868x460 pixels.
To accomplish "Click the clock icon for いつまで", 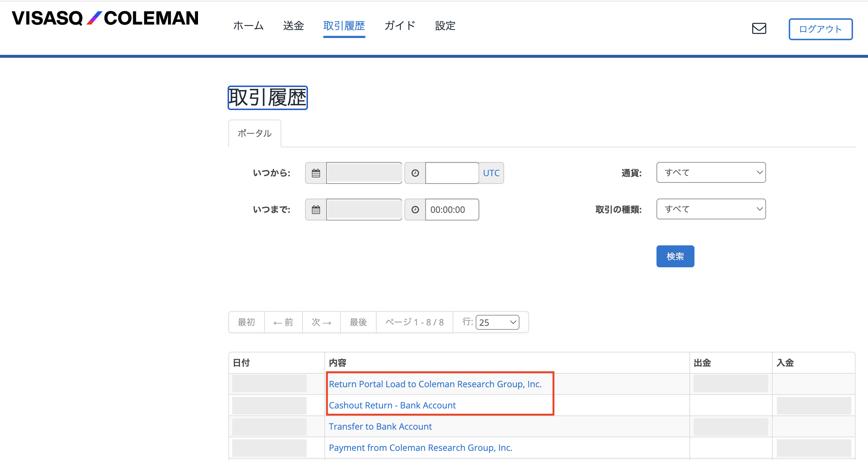I will pos(415,210).
